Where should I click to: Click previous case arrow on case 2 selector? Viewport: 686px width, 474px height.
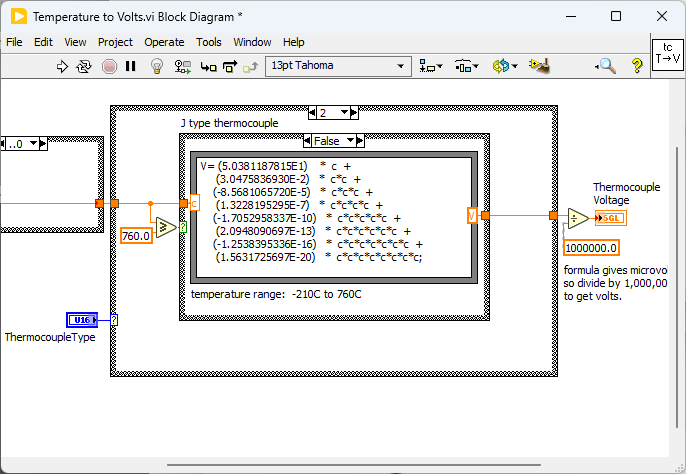pos(312,113)
